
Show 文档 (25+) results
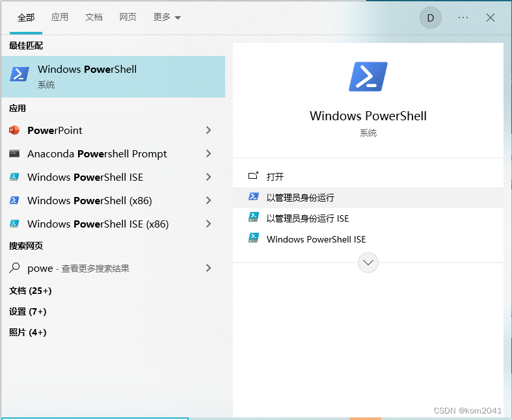pos(30,291)
